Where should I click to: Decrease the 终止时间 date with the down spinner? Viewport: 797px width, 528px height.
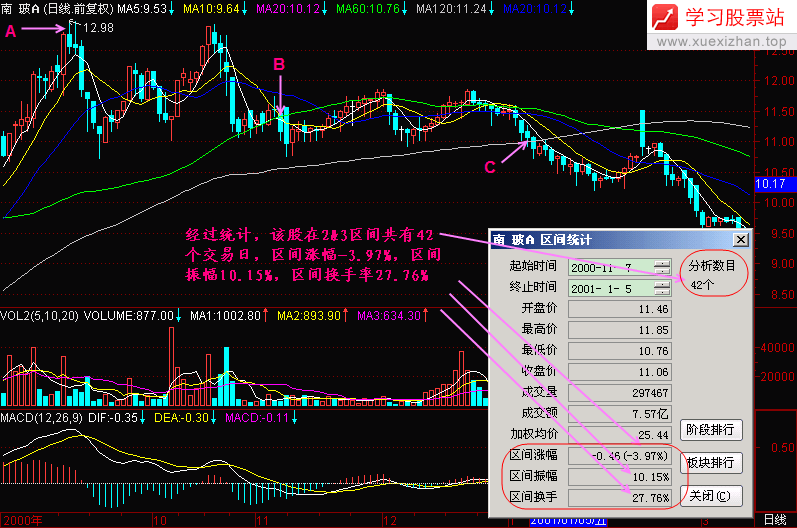(x=662, y=291)
